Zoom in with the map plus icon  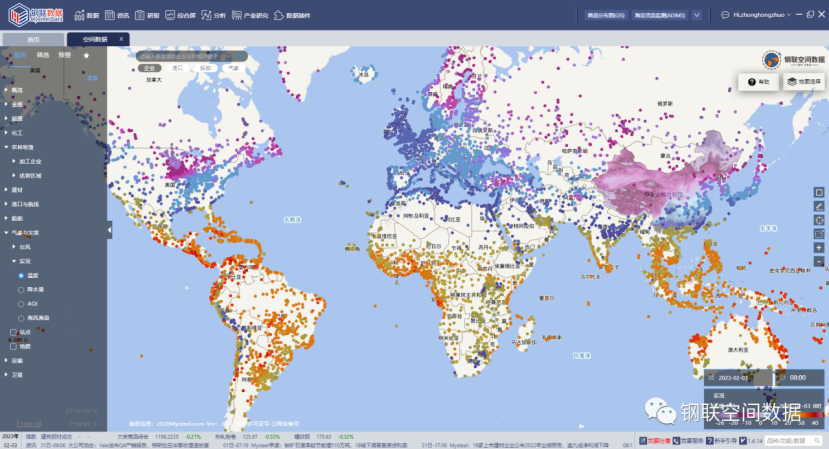(x=819, y=247)
